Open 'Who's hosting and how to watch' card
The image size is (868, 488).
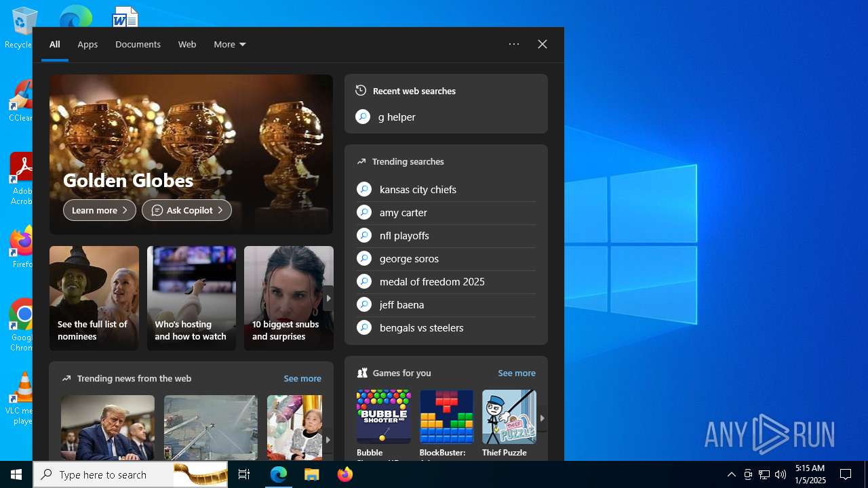[x=191, y=298]
